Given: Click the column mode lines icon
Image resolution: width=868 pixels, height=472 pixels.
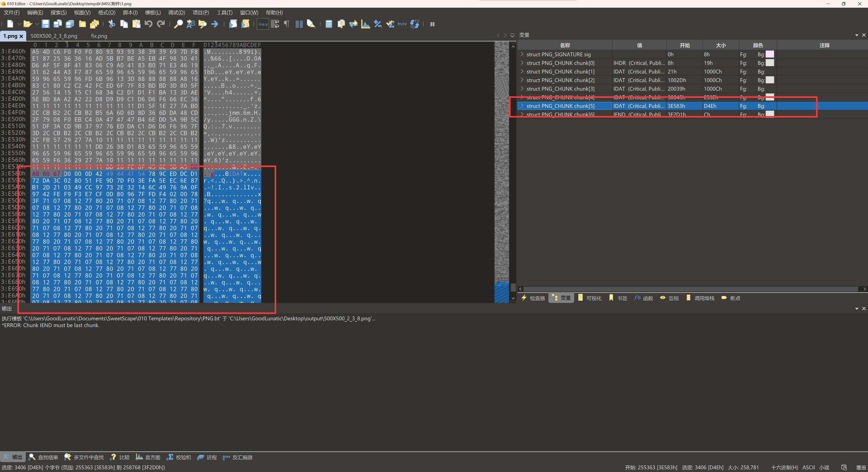Looking at the screenshot, I should tap(299, 24).
